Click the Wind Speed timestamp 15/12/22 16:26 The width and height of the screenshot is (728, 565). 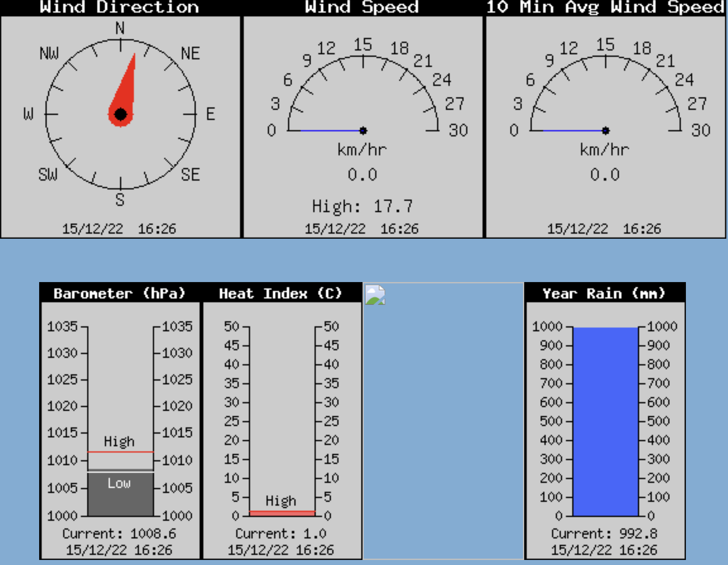click(x=362, y=229)
